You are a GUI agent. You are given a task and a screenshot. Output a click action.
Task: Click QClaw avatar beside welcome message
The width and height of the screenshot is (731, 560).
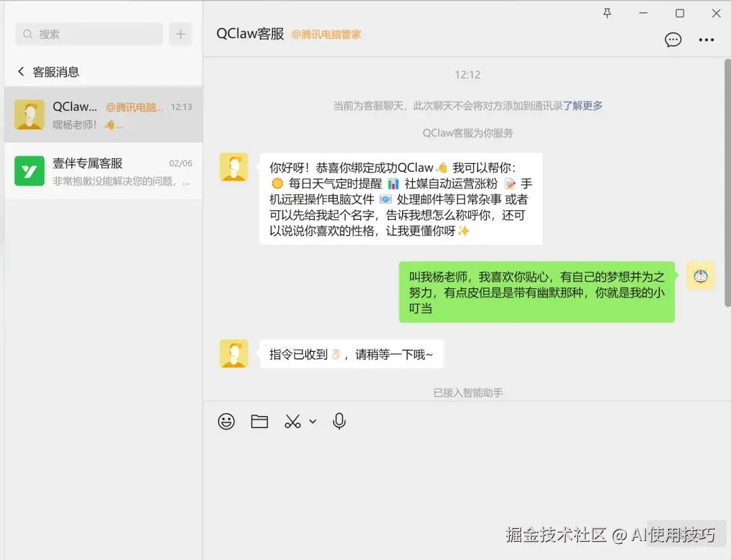click(x=234, y=167)
